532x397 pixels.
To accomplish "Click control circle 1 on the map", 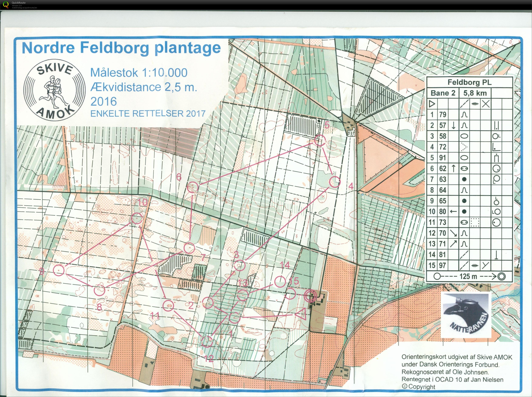I will click(x=235, y=318).
